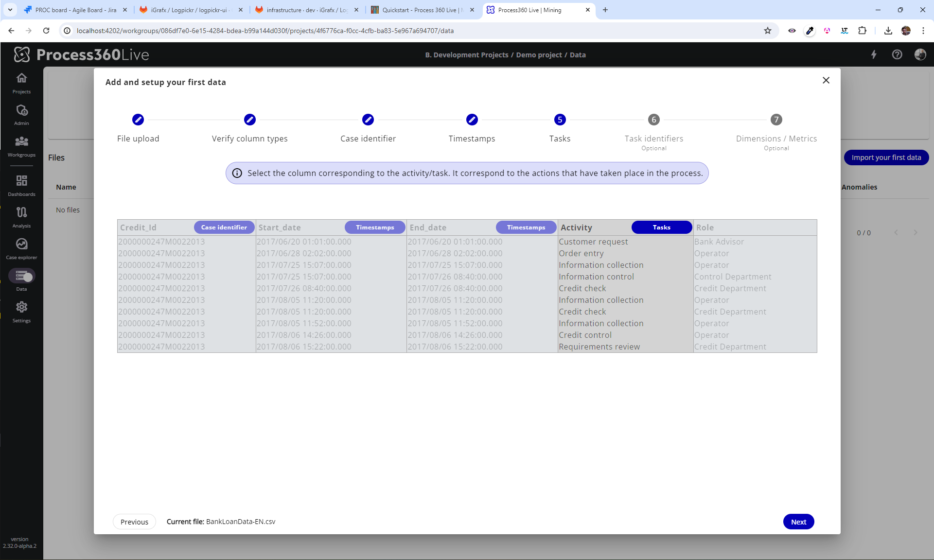Click the Previous button
The image size is (934, 560).
pos(134,522)
